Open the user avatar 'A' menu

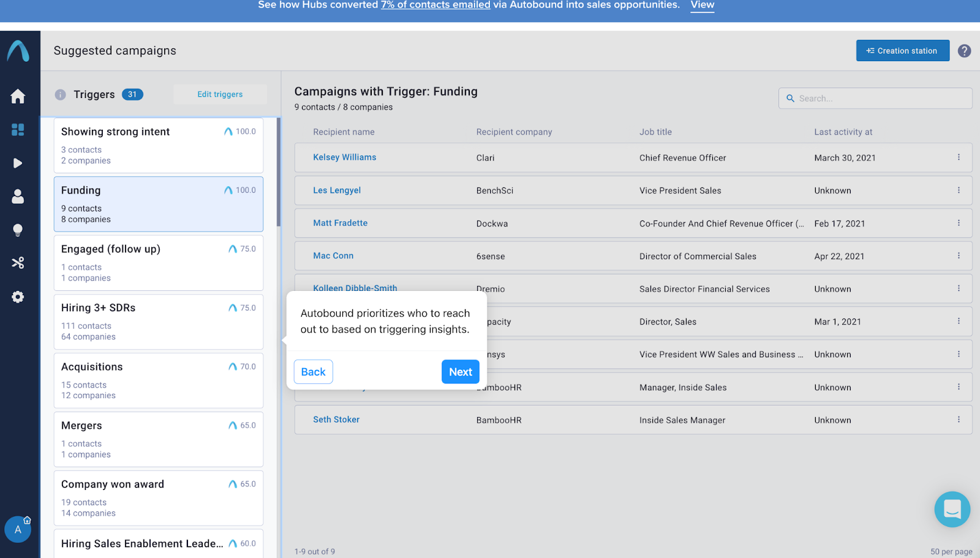[x=18, y=529]
